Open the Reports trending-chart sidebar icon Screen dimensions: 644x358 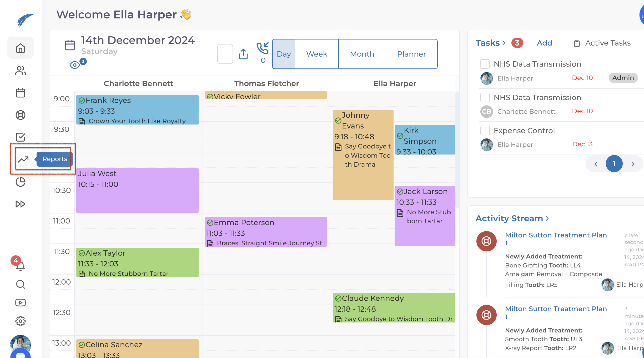[x=23, y=159]
